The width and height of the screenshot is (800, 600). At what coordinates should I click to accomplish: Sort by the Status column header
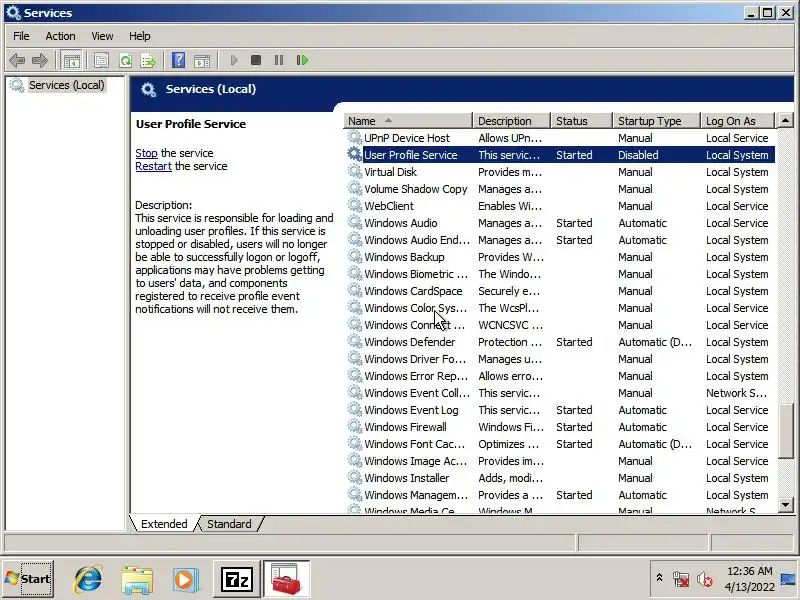(x=582, y=121)
